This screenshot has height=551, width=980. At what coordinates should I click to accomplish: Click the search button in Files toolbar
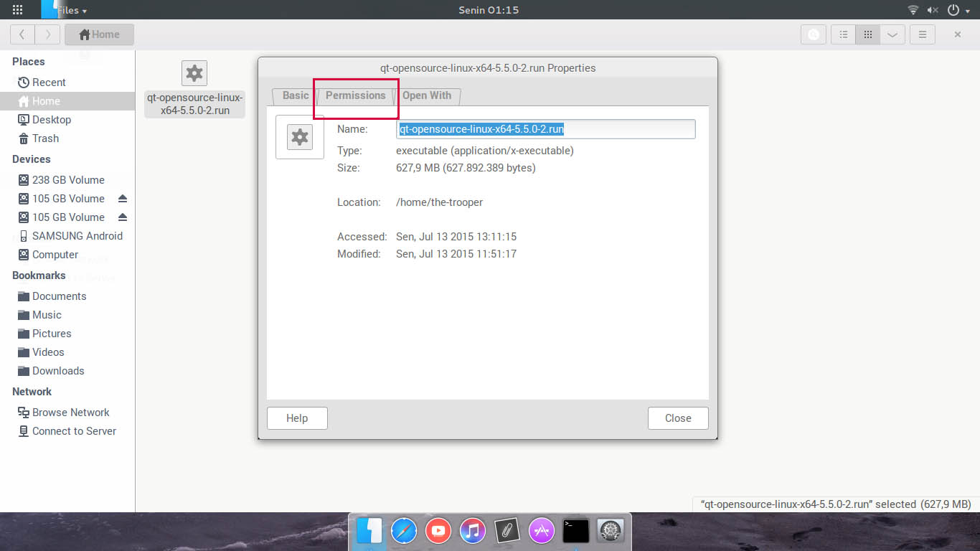[813, 34]
